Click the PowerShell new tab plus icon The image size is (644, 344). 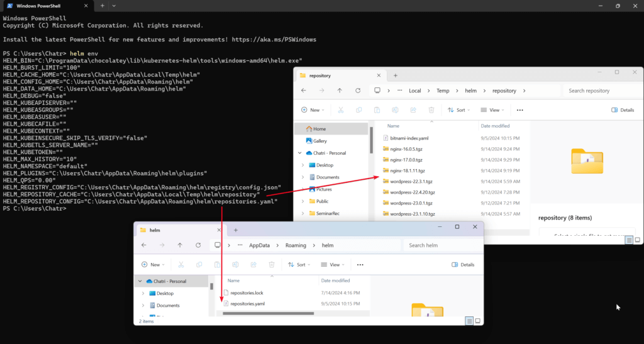(103, 6)
